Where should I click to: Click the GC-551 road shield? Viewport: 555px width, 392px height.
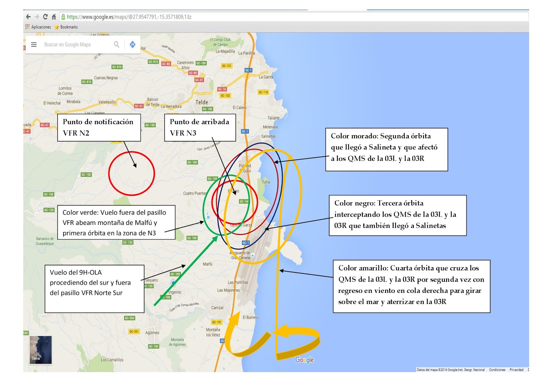click(134, 331)
